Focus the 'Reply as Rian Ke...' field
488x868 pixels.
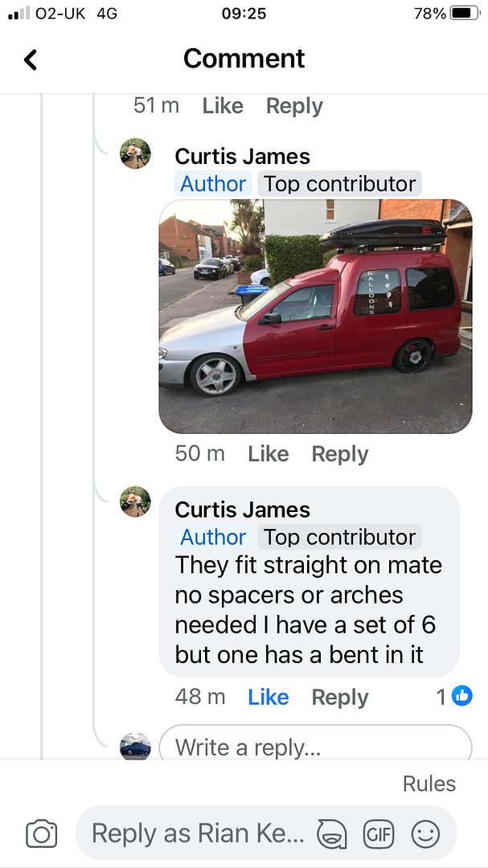click(x=266, y=833)
